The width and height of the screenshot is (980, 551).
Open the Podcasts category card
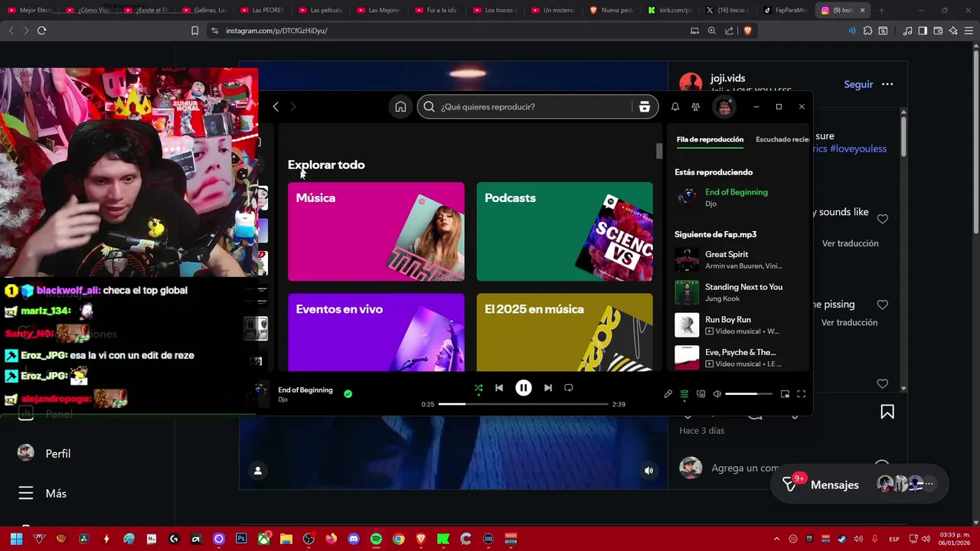(x=565, y=232)
